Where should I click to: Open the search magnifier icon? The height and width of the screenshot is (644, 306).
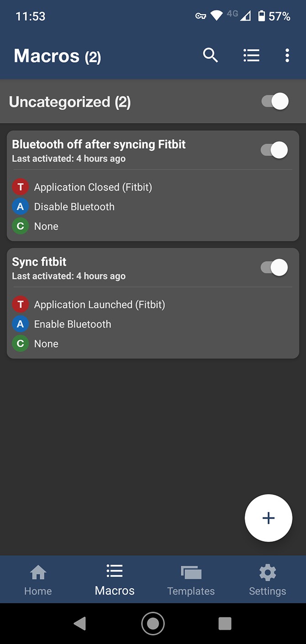(211, 55)
